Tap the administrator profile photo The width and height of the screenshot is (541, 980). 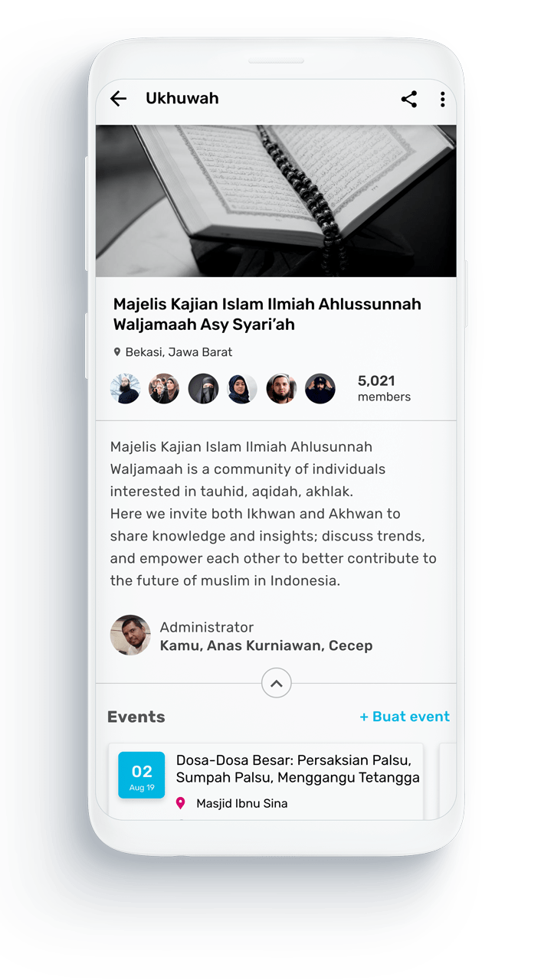click(130, 635)
